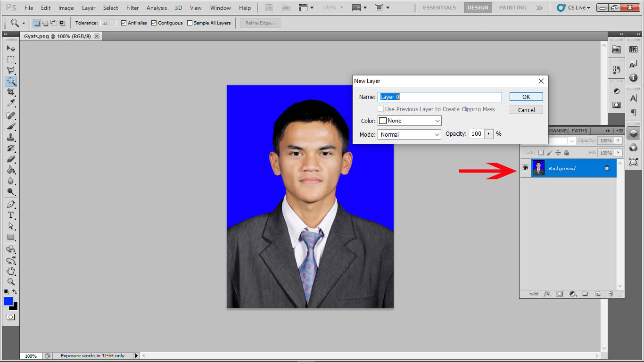Viewport: 644px width, 362px height.
Task: Select the History Brush tool
Action: [11, 148]
